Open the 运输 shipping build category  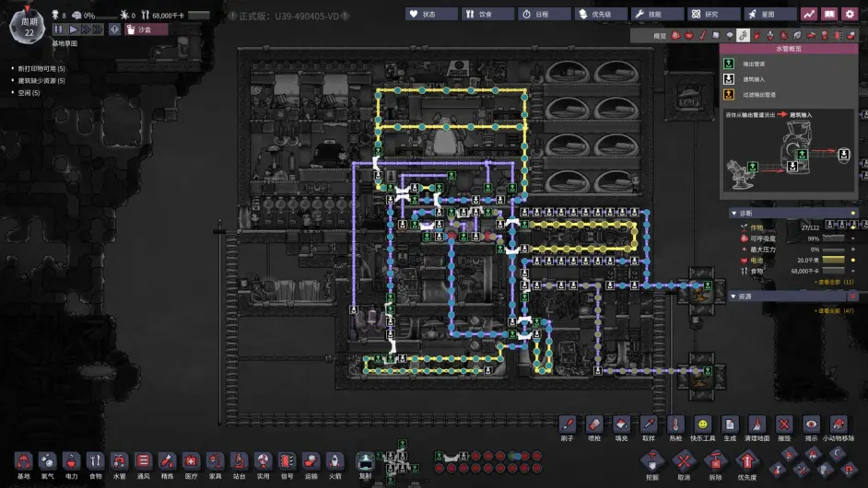(311, 465)
